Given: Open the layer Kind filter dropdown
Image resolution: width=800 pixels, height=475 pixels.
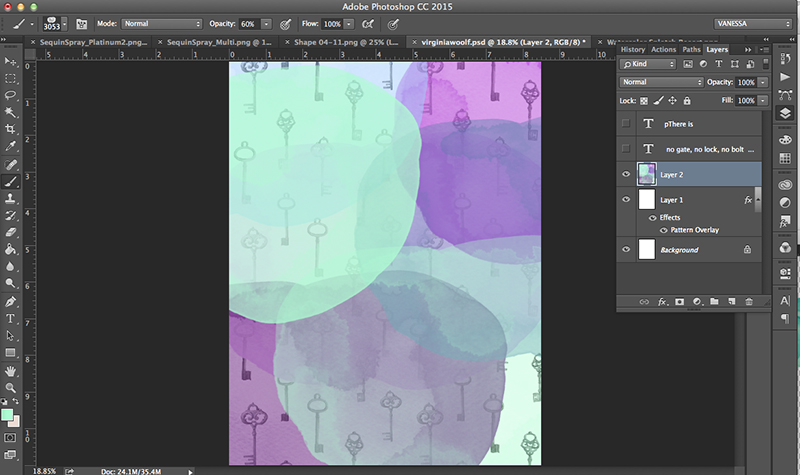Looking at the screenshot, I should point(648,64).
